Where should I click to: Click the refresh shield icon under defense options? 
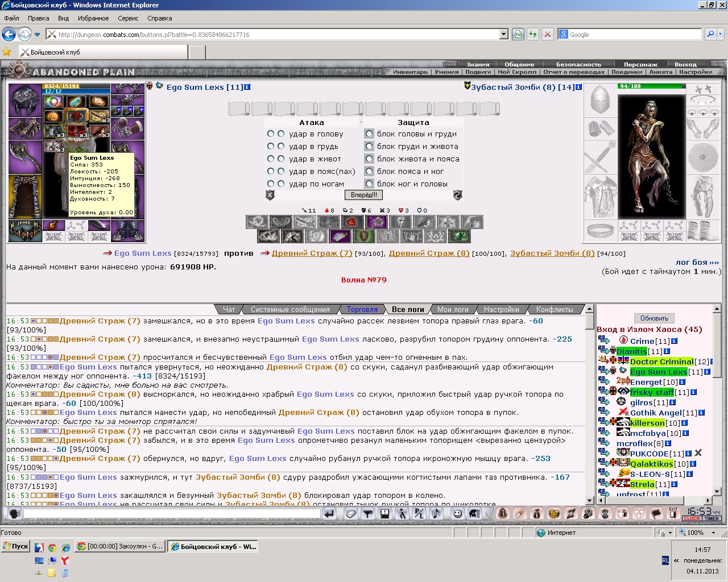point(457,195)
